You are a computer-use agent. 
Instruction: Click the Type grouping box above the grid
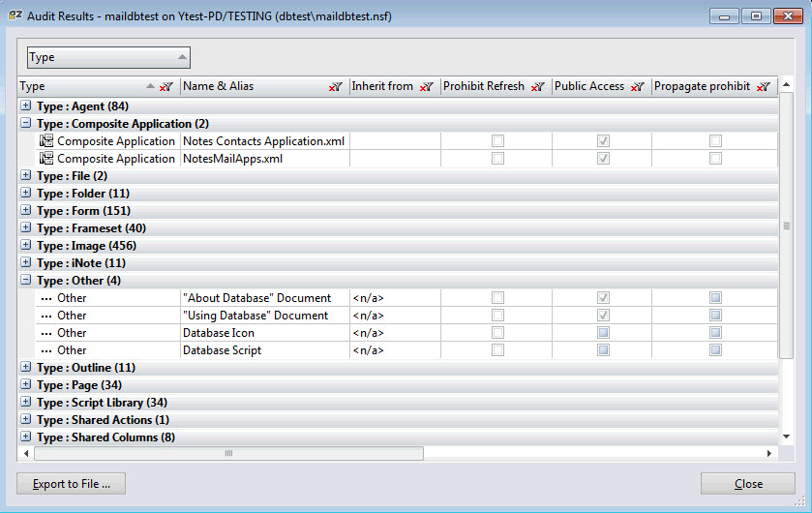(x=108, y=57)
